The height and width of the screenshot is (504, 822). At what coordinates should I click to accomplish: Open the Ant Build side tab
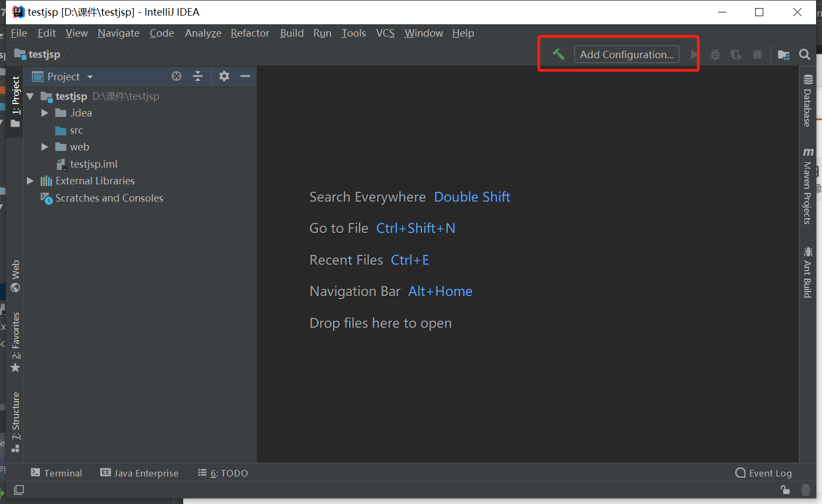[807, 272]
